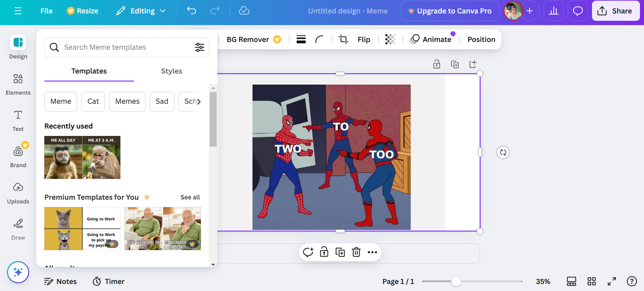Screen dimensions: 644x291
Task: Check the cloud save status icon
Action: tap(244, 11)
